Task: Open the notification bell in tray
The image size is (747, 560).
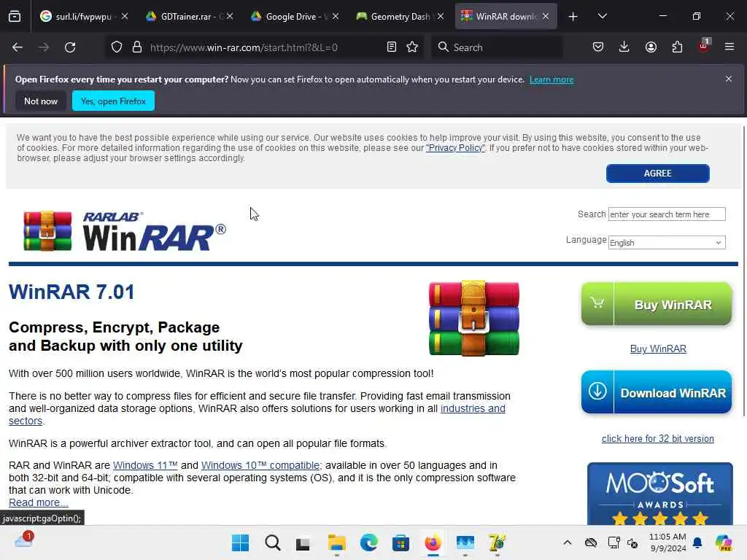Action: 697,542
